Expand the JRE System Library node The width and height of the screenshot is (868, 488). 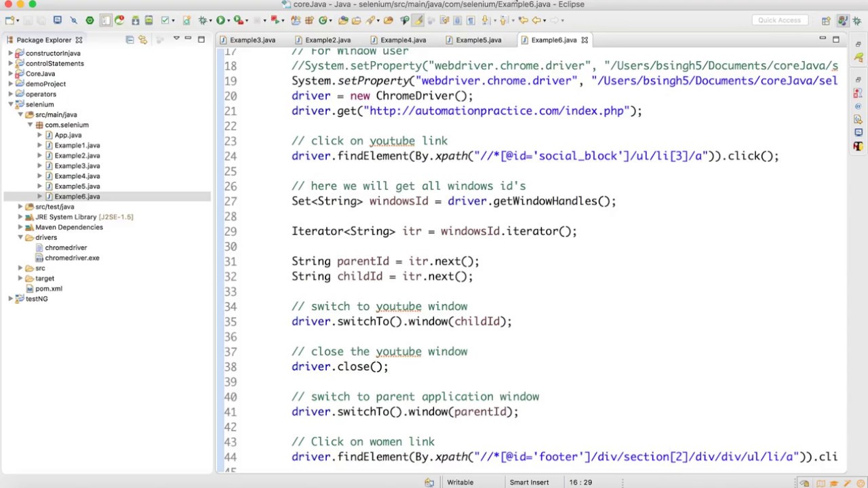pyautogui.click(x=20, y=217)
